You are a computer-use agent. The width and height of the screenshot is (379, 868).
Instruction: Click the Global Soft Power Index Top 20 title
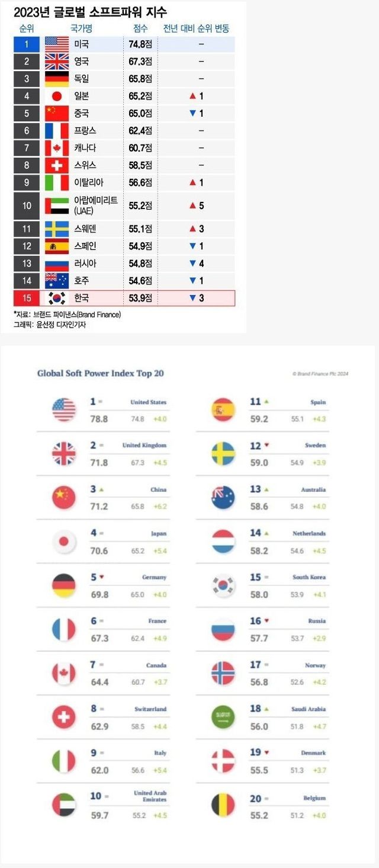click(x=100, y=373)
